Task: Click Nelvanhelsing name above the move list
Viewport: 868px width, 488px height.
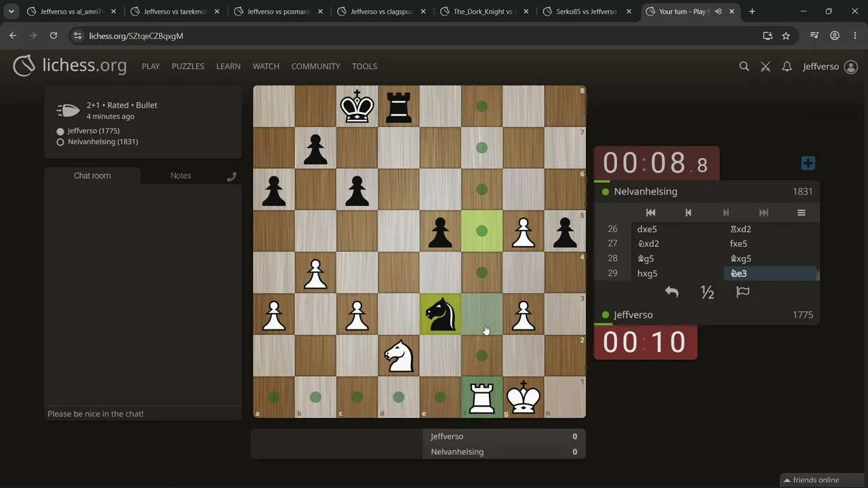Action: point(646,192)
